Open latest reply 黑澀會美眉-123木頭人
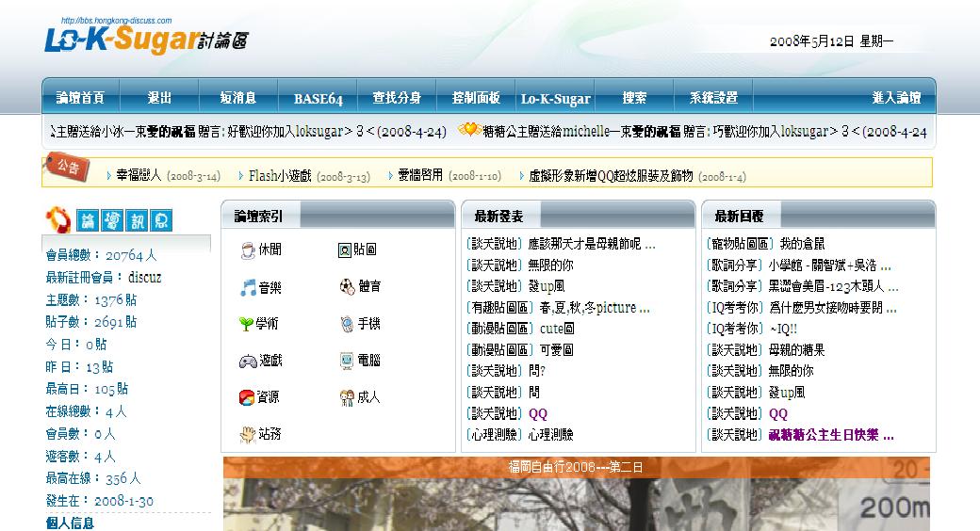The image size is (980, 531). point(833,287)
